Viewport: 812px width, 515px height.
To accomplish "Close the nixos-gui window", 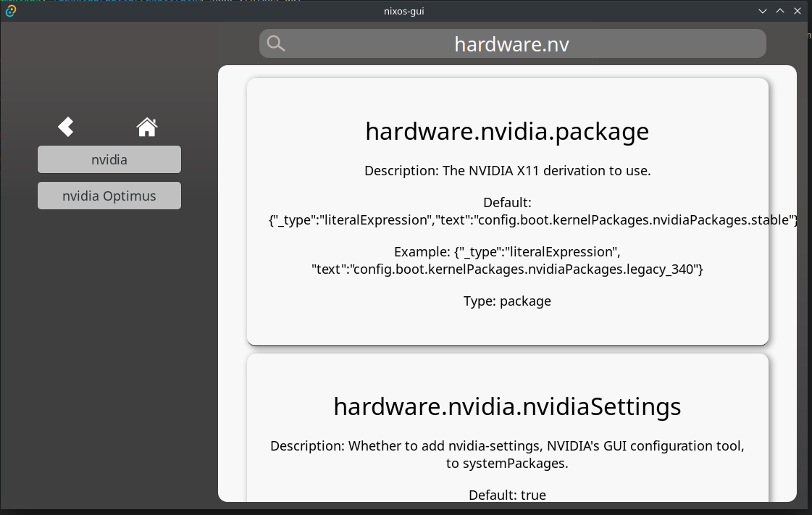I will (x=798, y=11).
